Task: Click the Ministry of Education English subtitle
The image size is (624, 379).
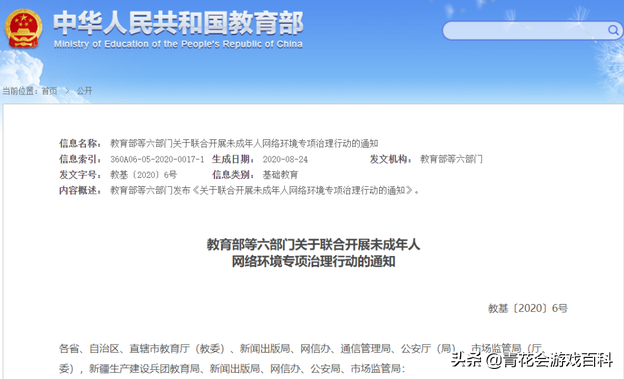Action: coord(178,44)
